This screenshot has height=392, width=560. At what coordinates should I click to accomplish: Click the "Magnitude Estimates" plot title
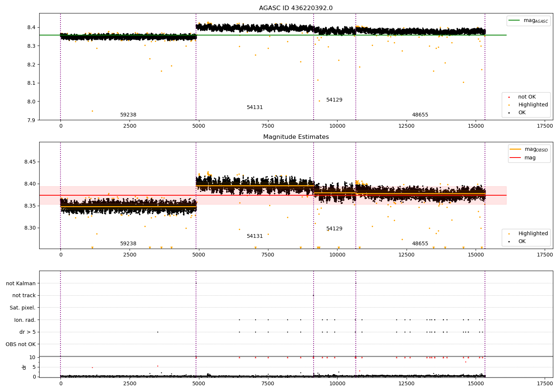(296, 137)
